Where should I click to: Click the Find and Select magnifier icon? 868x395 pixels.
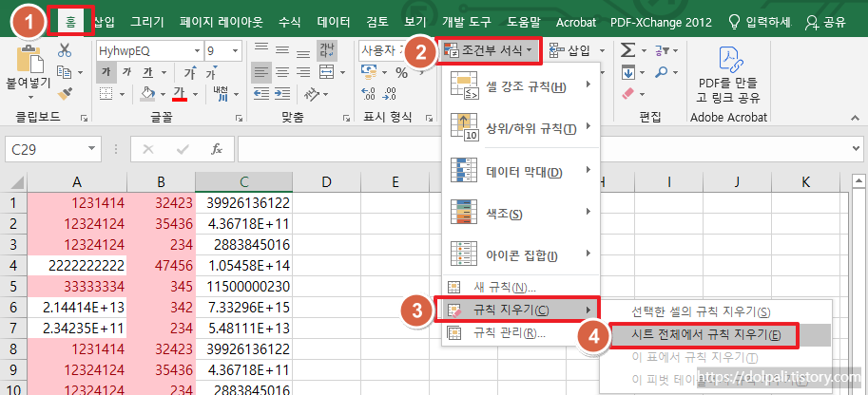click(x=662, y=72)
